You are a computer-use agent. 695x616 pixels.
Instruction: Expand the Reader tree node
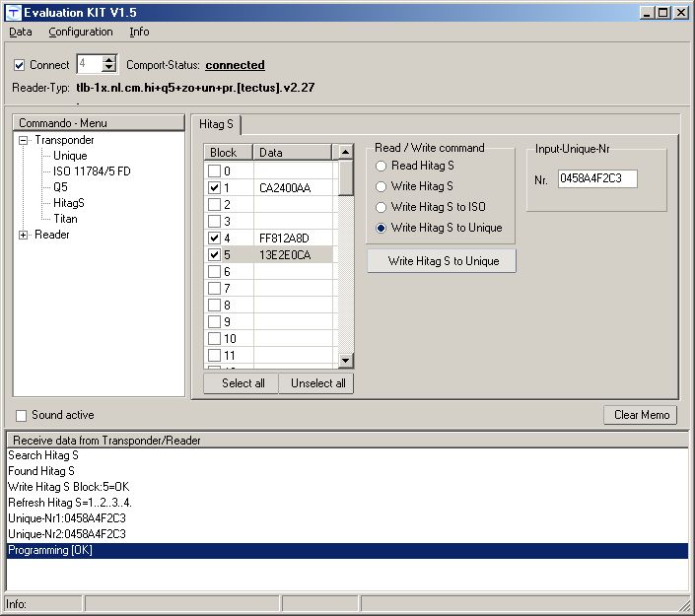(x=23, y=235)
